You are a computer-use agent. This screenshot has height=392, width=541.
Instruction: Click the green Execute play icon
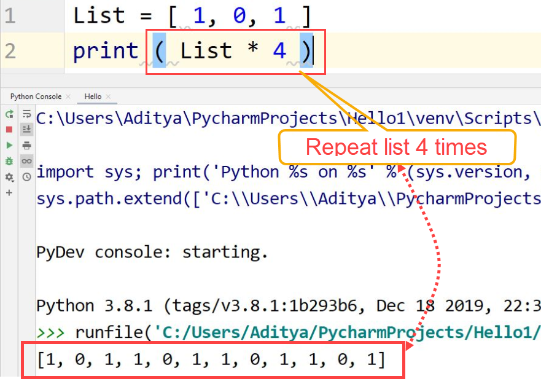(x=9, y=145)
